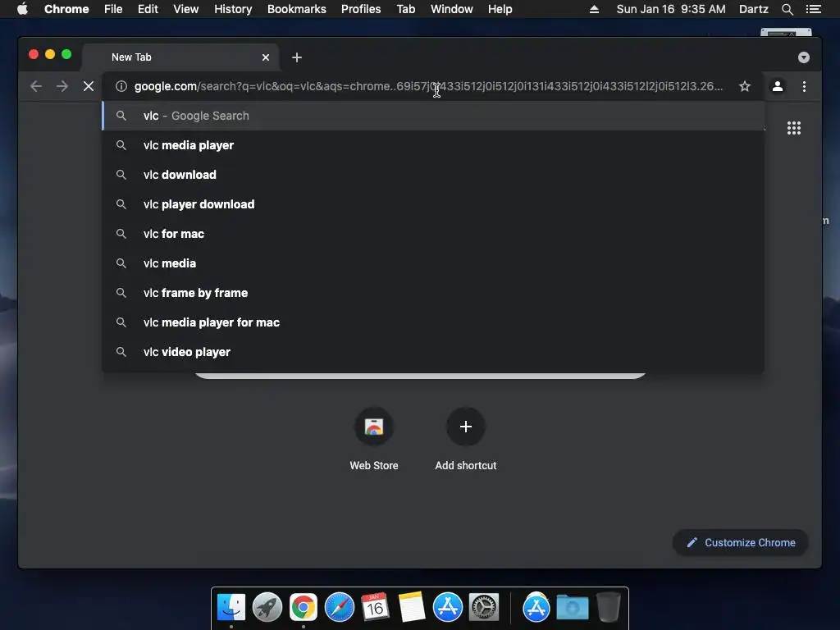Click the date and time in menu bar
The height and width of the screenshot is (630, 840).
[x=671, y=9]
